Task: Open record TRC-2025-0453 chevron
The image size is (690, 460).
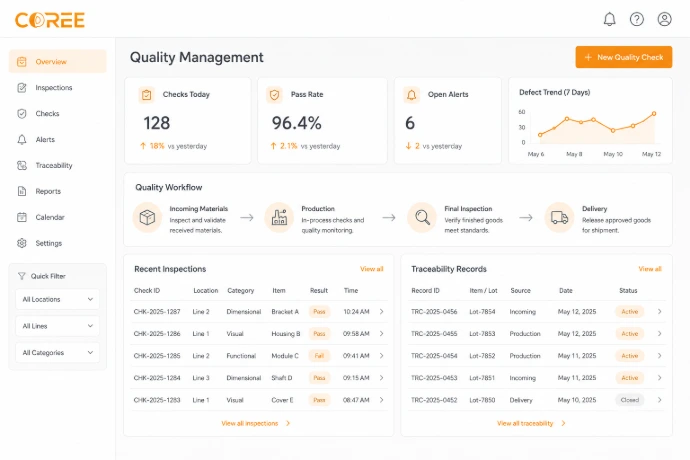Action: (659, 378)
